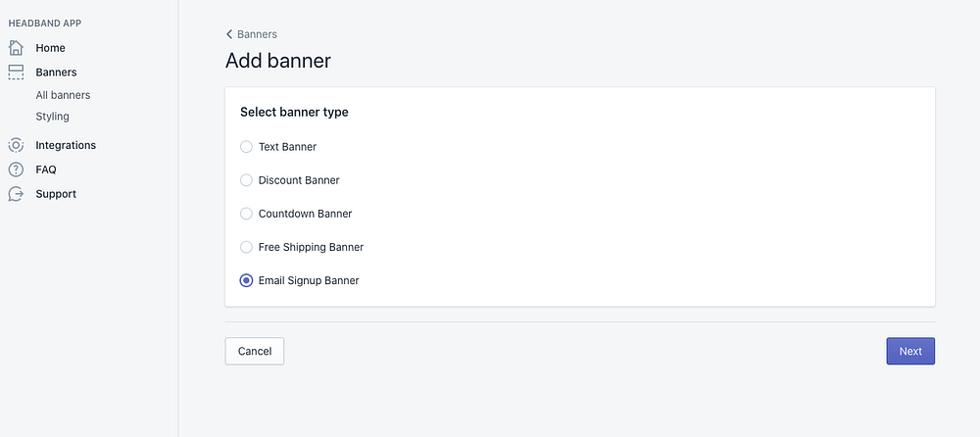Open the Integrations menu label

[x=66, y=145]
